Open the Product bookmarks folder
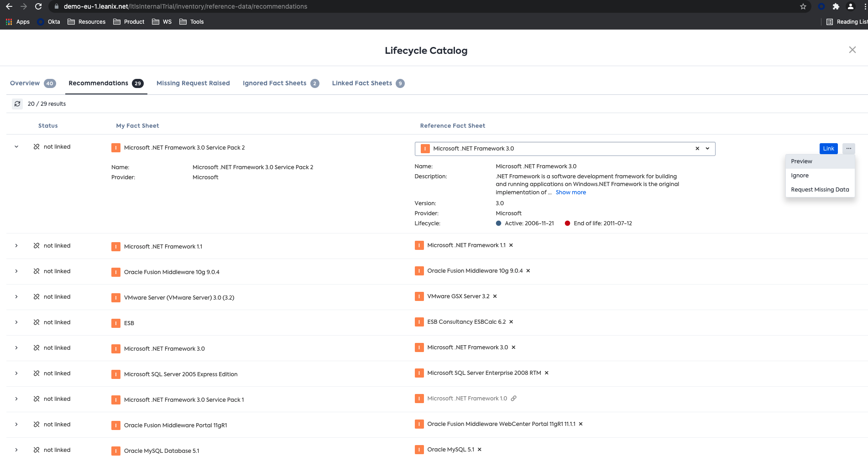This screenshot has width=868, height=456. [x=129, y=21]
